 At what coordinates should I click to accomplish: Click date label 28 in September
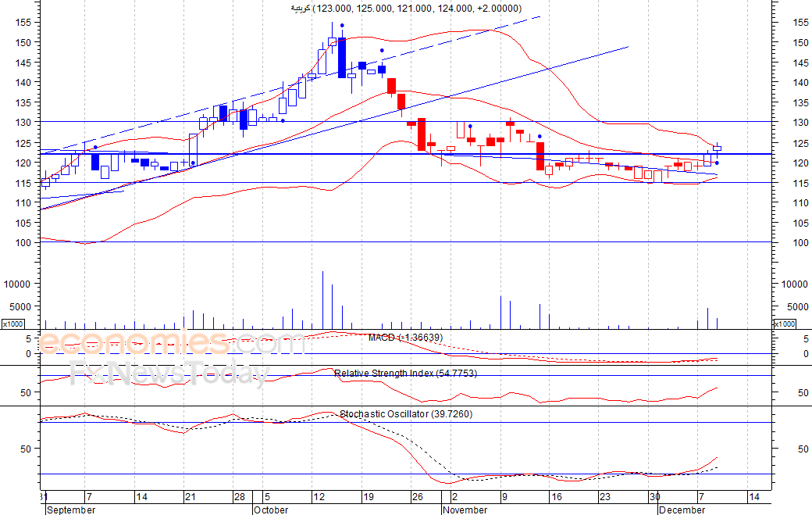tap(239, 497)
